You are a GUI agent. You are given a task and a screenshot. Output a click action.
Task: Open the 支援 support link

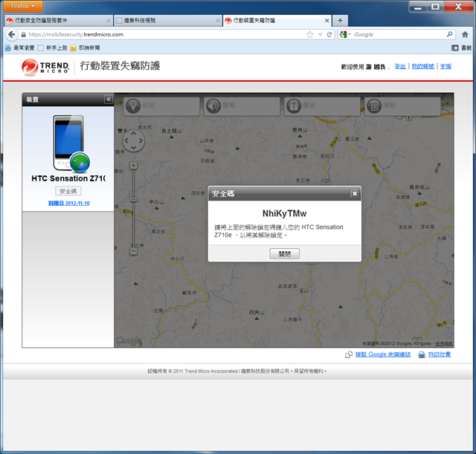coord(446,66)
